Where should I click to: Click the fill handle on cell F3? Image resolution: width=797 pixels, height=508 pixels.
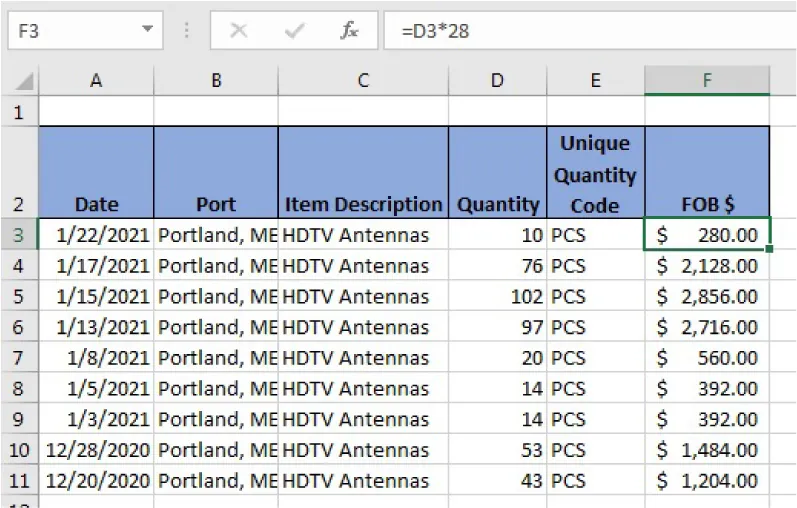coord(768,249)
